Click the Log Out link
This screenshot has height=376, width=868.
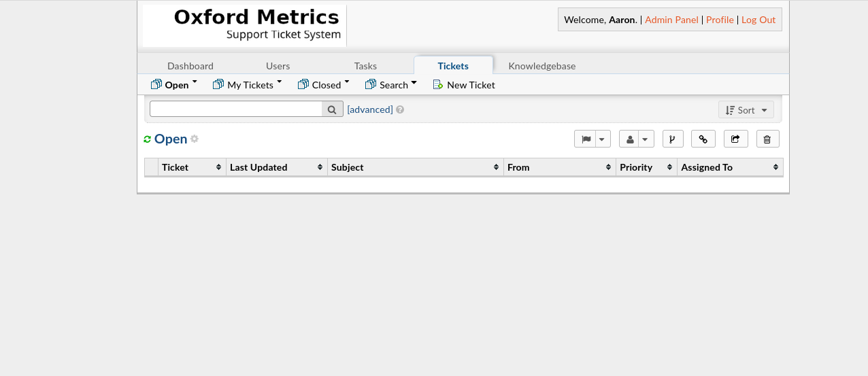pyautogui.click(x=758, y=20)
